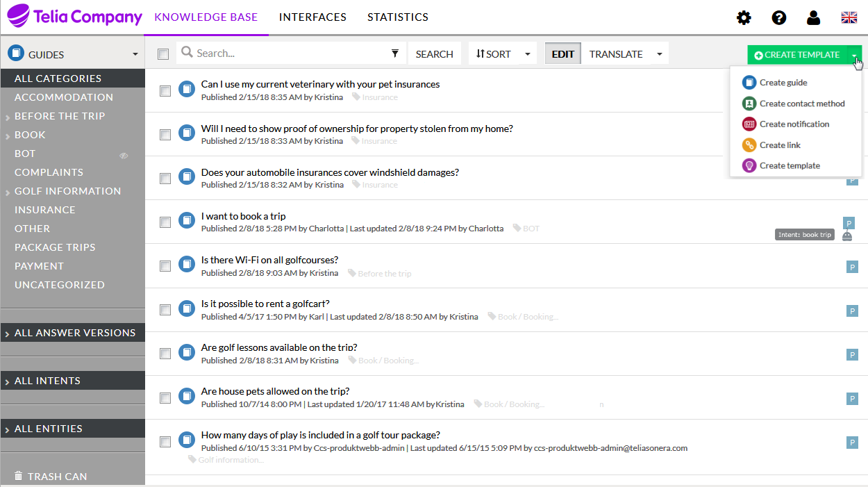Change language using the UK flag icon
The height and width of the screenshot is (487, 868).
[849, 18]
